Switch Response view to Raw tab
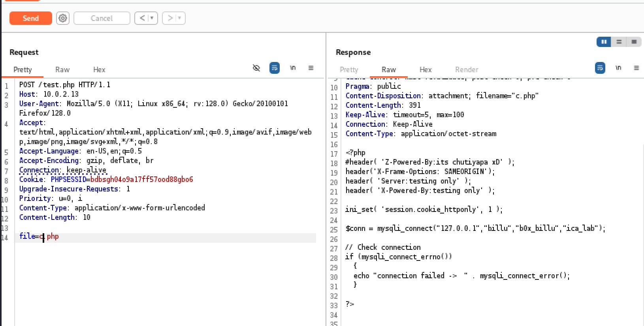The image size is (644, 326). (x=389, y=70)
